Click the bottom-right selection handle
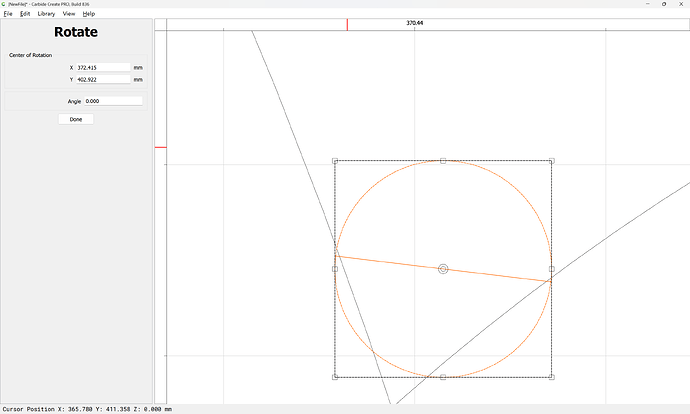The height and width of the screenshot is (414, 690). pos(551,377)
